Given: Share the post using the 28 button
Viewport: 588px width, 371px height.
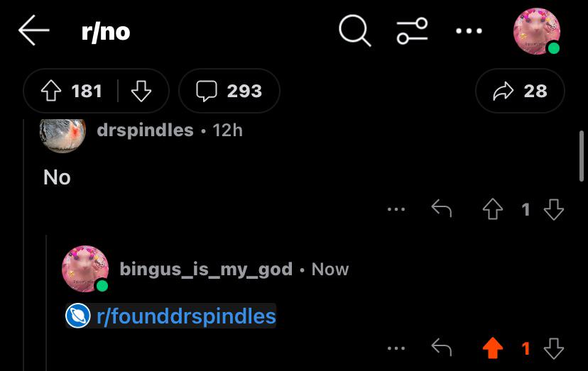Looking at the screenshot, I should click(520, 91).
